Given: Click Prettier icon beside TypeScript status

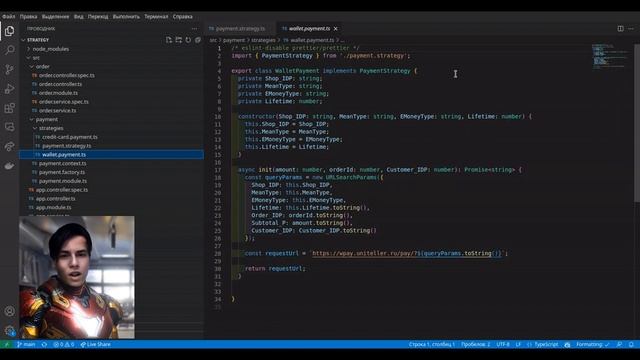Looking at the screenshot, I should [x=567, y=344].
